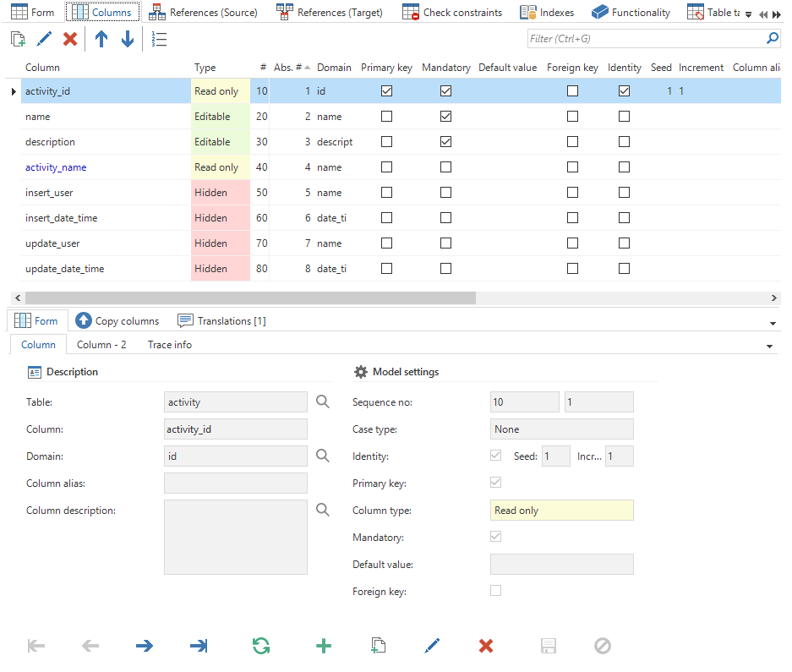
Task: Click the grid's horizontal scrollbar
Action: pos(250,298)
